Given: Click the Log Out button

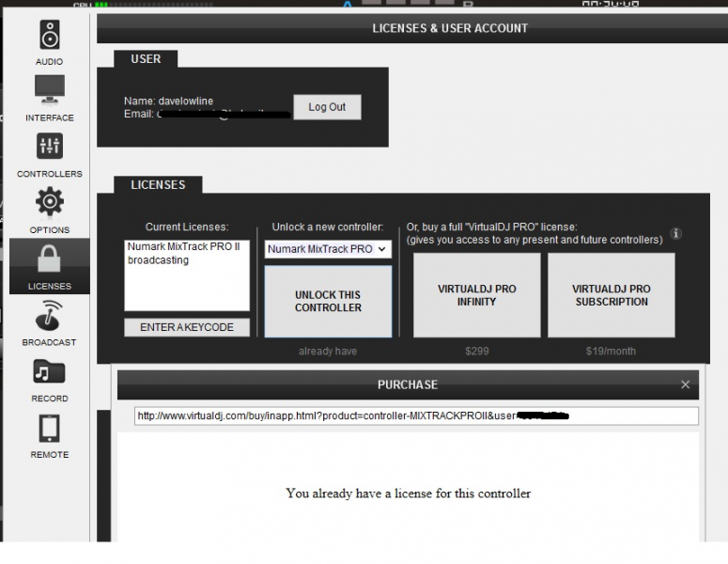Looking at the screenshot, I should click(327, 107).
